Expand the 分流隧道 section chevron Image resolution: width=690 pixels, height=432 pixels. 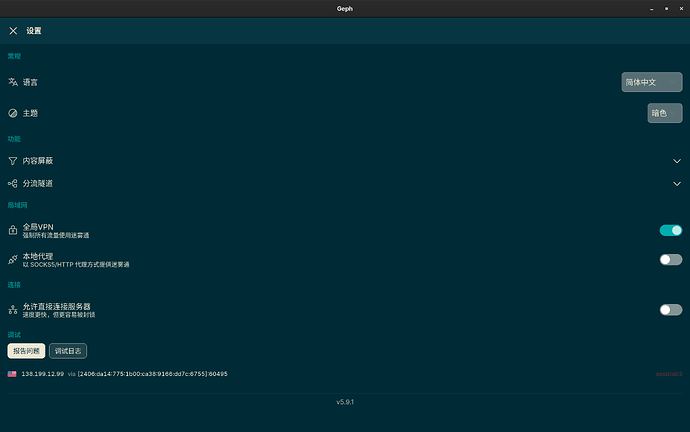pyautogui.click(x=677, y=183)
